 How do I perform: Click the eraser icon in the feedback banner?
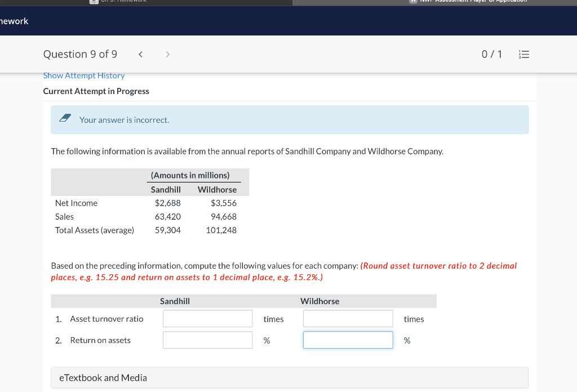pyautogui.click(x=65, y=118)
